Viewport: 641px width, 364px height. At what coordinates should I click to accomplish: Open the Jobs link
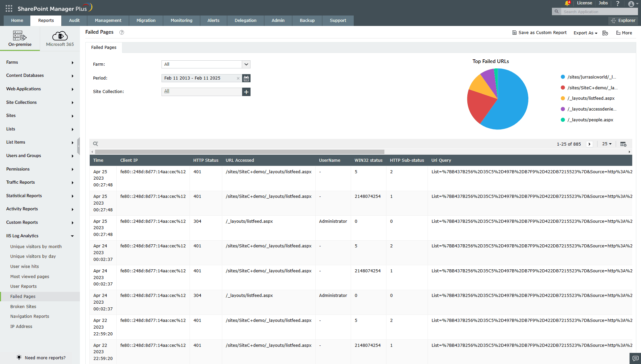coord(603,3)
